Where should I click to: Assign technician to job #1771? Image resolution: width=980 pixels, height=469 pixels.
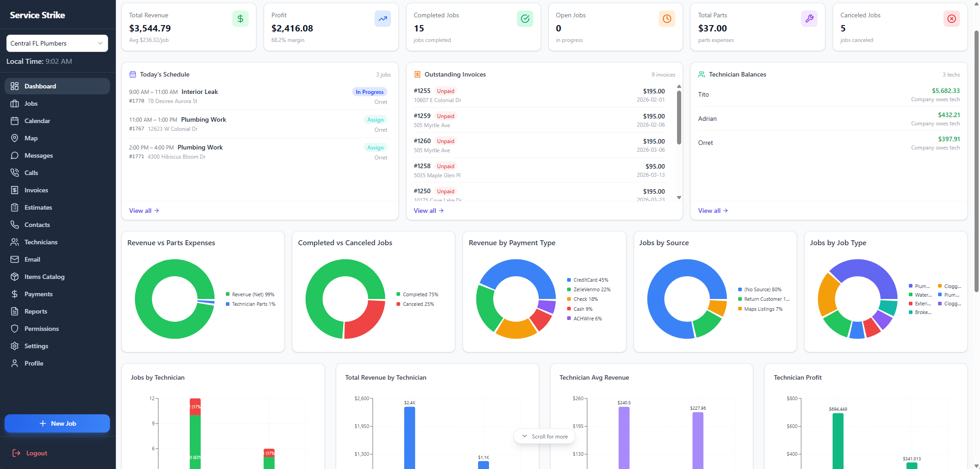pyautogui.click(x=375, y=148)
